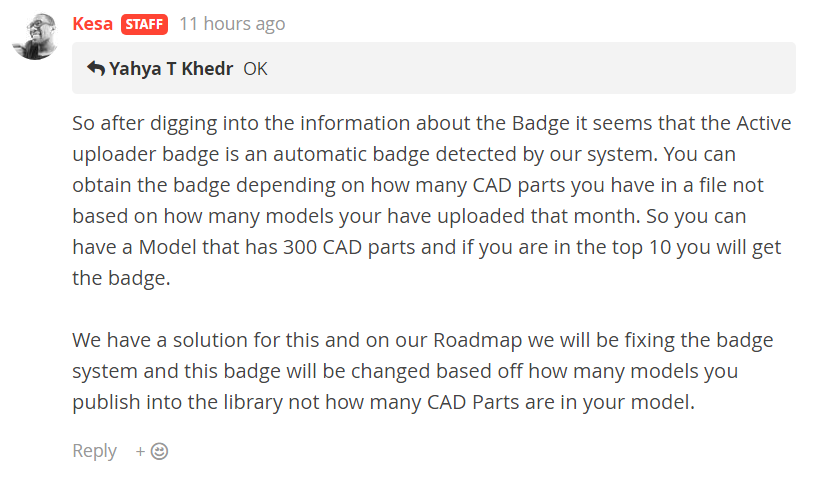The width and height of the screenshot is (814, 486).
Task: Click the quoted 'OK' message text
Action: tap(255, 69)
